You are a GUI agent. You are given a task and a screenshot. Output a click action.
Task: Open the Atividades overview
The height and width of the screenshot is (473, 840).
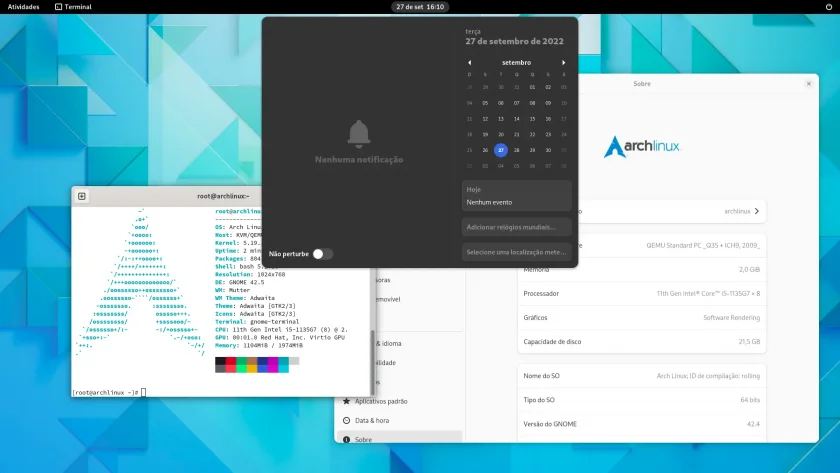point(24,7)
